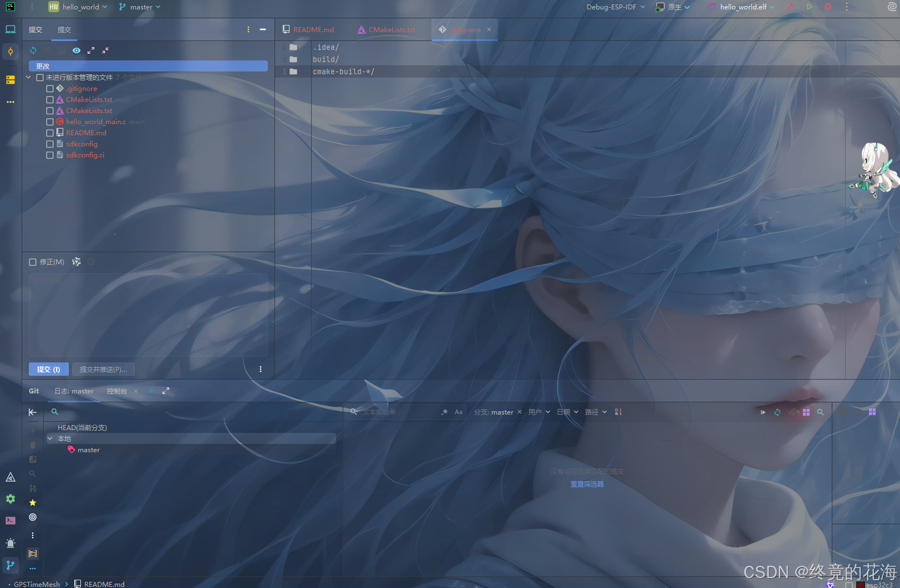Open the CMake tool window

tap(11, 477)
